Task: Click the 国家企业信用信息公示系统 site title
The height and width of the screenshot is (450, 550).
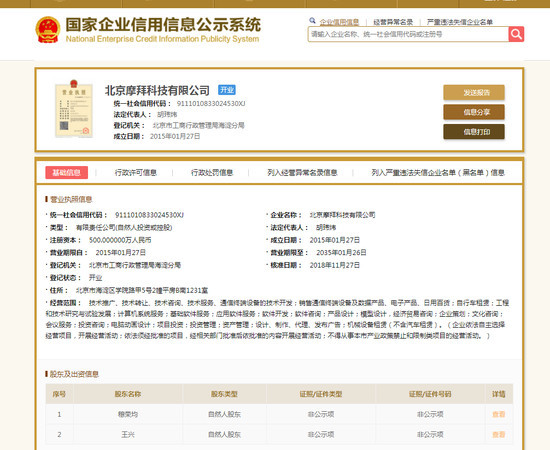Action: pos(163,25)
